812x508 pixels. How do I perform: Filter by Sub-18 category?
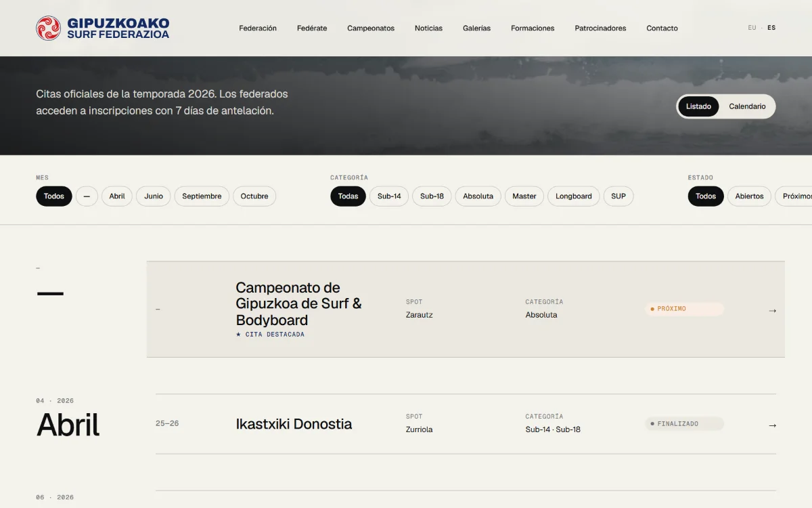click(x=432, y=196)
